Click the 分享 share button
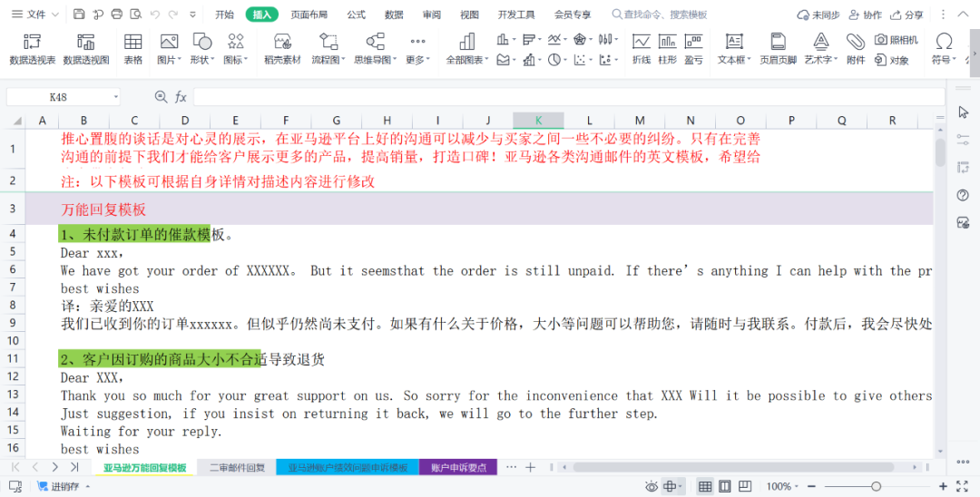This screenshot has height=497, width=980. tap(906, 15)
